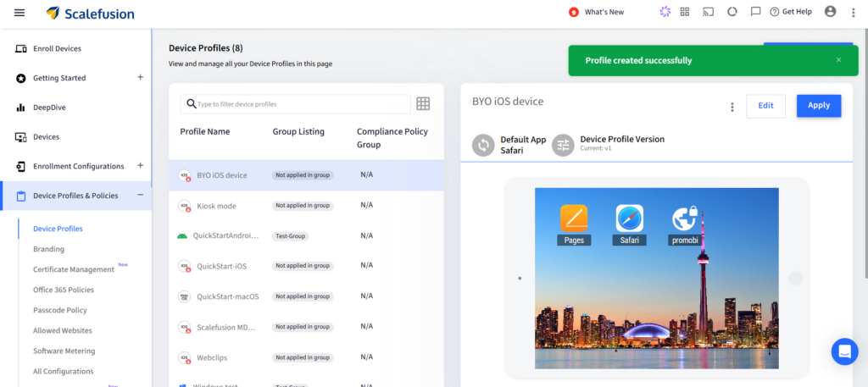Viewport: 868px width, 387px height.
Task: Click the Edit profile button
Action: [x=765, y=106]
